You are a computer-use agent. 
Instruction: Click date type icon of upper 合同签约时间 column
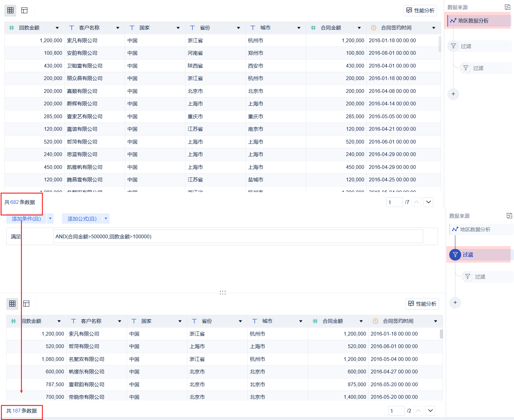[x=374, y=28]
